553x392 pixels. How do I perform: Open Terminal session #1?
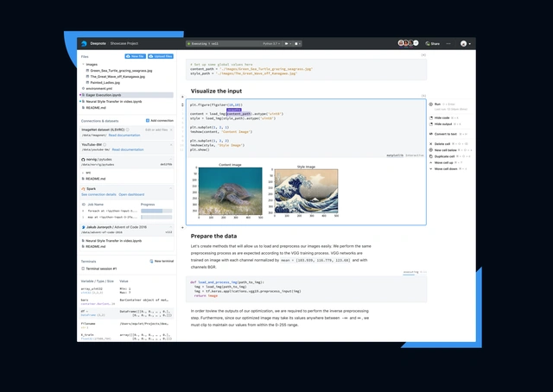(102, 269)
